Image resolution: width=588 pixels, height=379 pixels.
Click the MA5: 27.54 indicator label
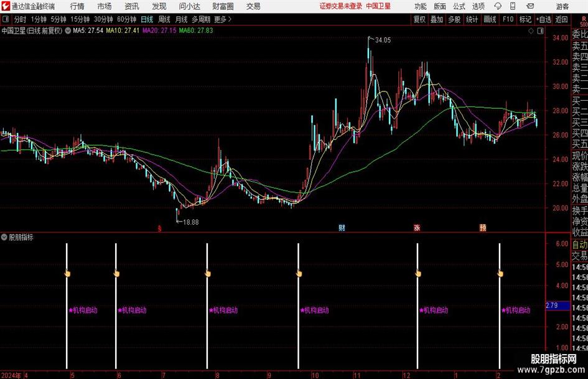(x=88, y=30)
